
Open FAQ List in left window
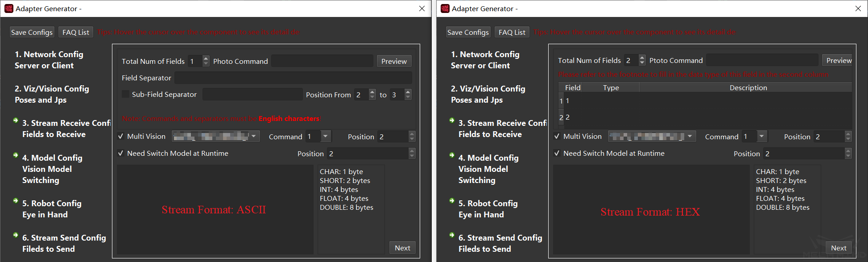tap(76, 32)
